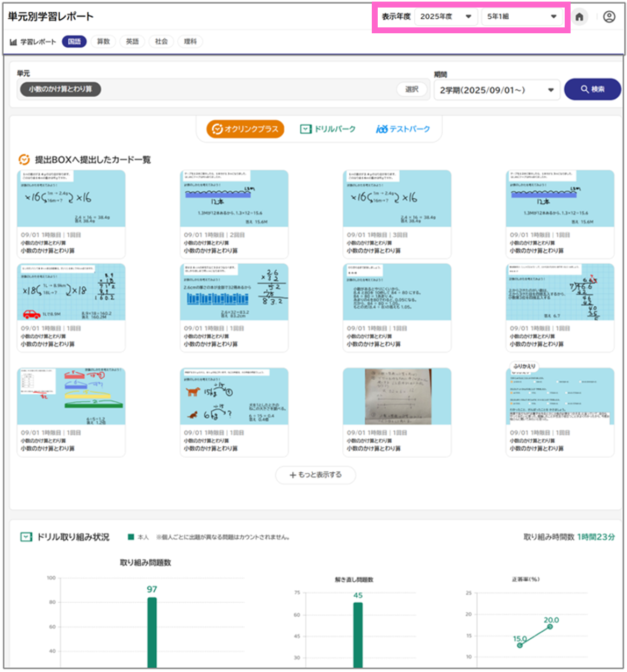This screenshot has width=627, height=672.
Task: Open the user account profile icon
Action: click(x=609, y=17)
